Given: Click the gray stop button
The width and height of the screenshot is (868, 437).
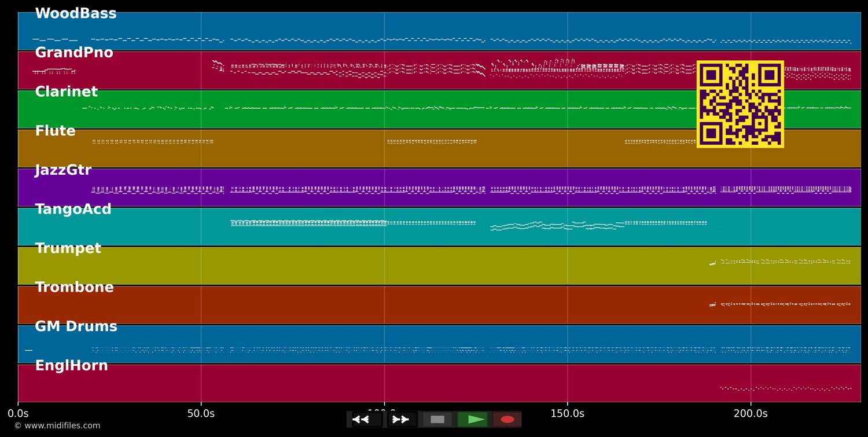Looking at the screenshot, I should point(437,420).
